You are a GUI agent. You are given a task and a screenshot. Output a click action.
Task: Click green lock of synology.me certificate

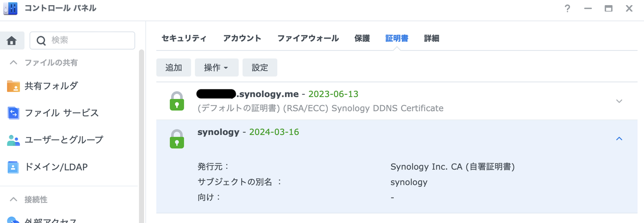point(177,101)
